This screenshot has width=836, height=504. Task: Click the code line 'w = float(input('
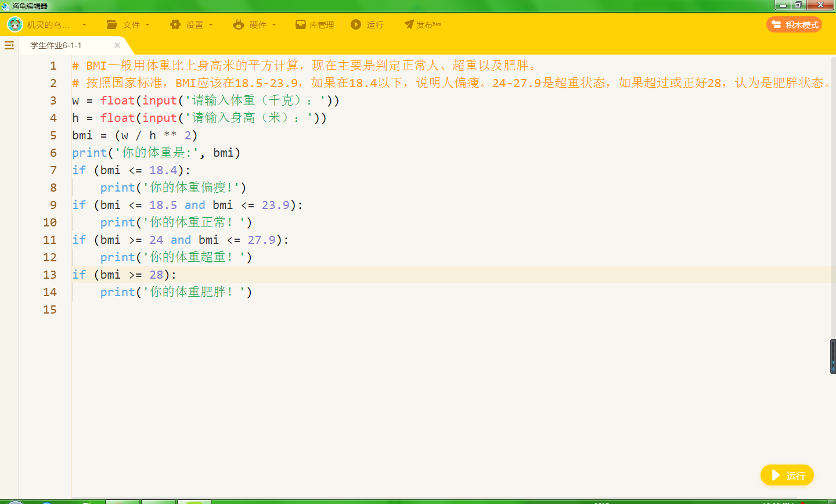tap(206, 100)
